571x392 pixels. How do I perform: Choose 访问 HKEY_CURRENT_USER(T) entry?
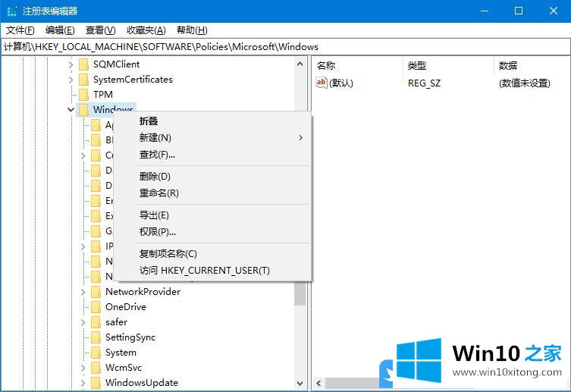coord(212,271)
